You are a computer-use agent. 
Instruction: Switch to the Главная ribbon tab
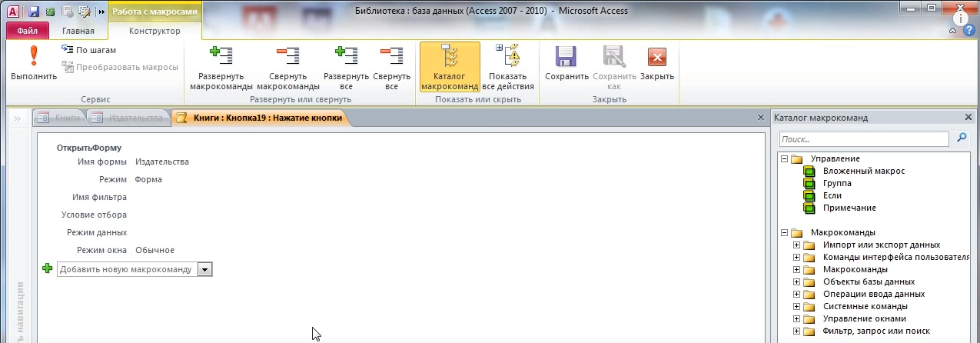pos(78,32)
